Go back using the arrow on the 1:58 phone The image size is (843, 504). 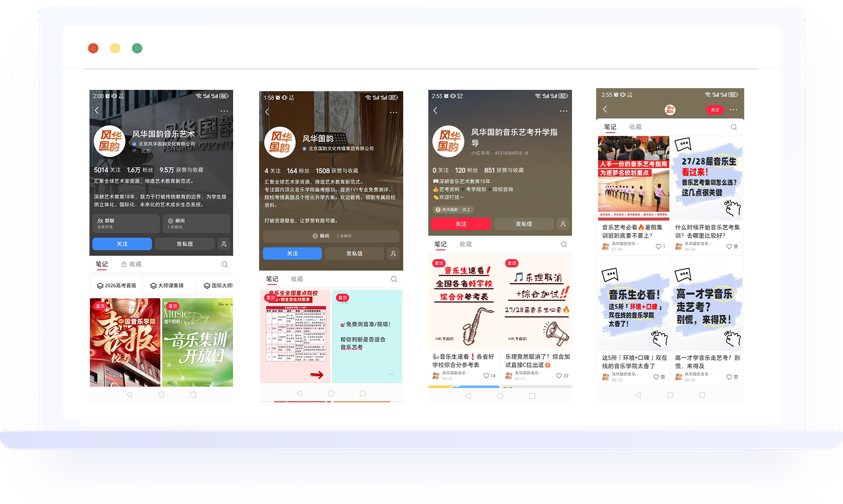[x=267, y=112]
